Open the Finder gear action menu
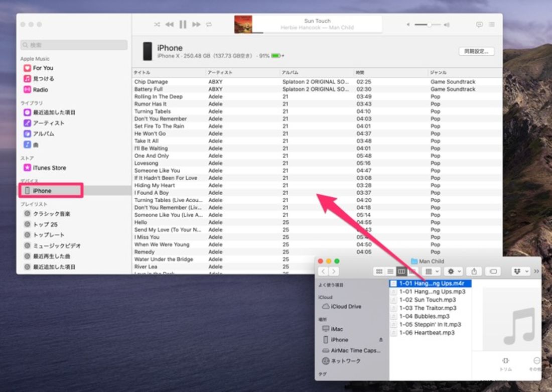This screenshot has width=552, height=392. (x=454, y=271)
